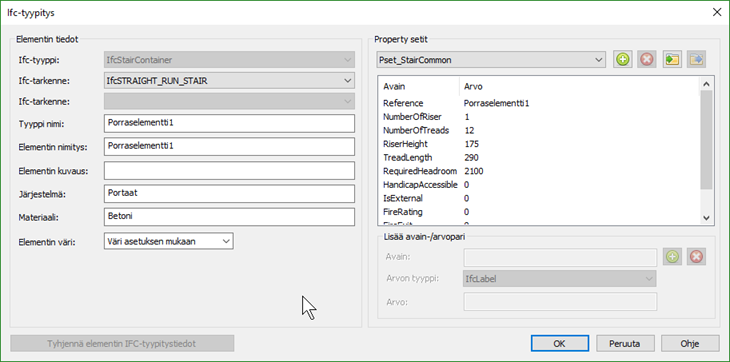Click the red delete property set icon

click(x=647, y=60)
